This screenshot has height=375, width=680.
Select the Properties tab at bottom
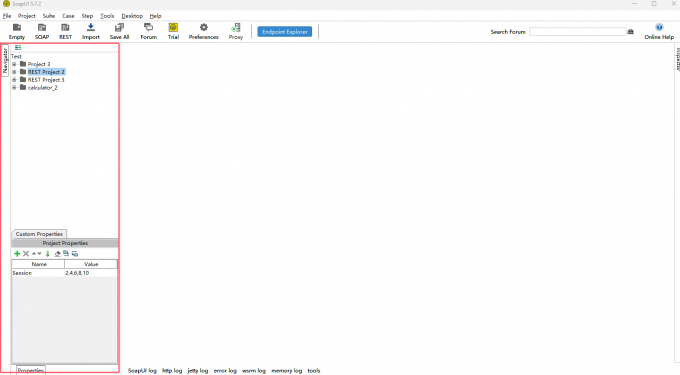[x=31, y=370]
